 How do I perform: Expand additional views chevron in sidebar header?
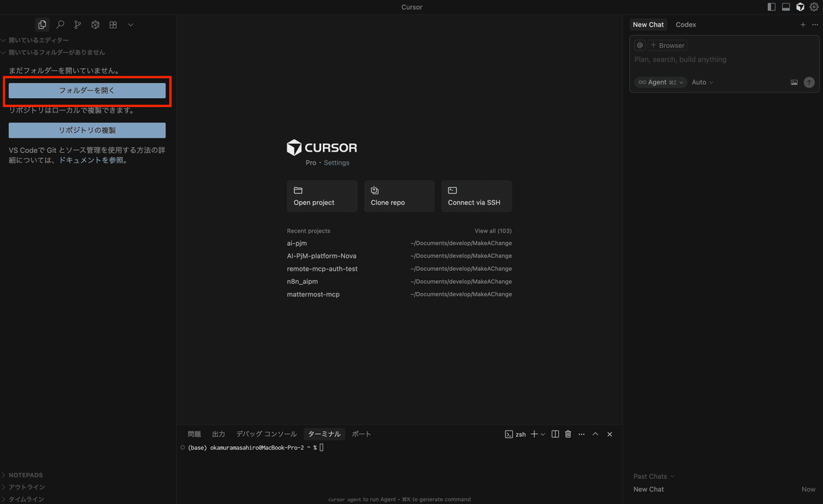coord(130,25)
